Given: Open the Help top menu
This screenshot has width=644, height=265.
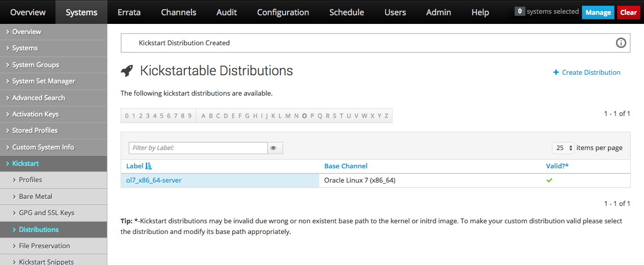Looking at the screenshot, I should pyautogui.click(x=480, y=12).
